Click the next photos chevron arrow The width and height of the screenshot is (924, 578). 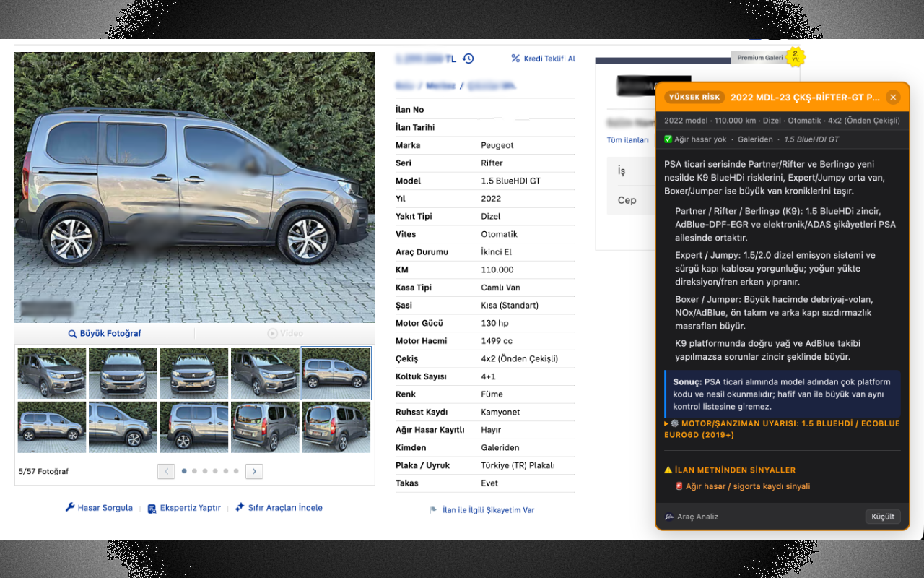[x=254, y=470]
